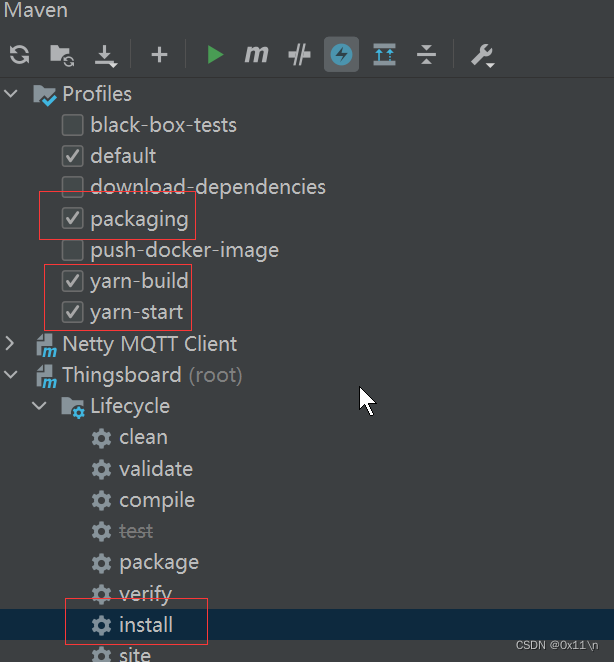Click the Maven panel title
The height and width of the screenshot is (662, 614).
coord(36,10)
